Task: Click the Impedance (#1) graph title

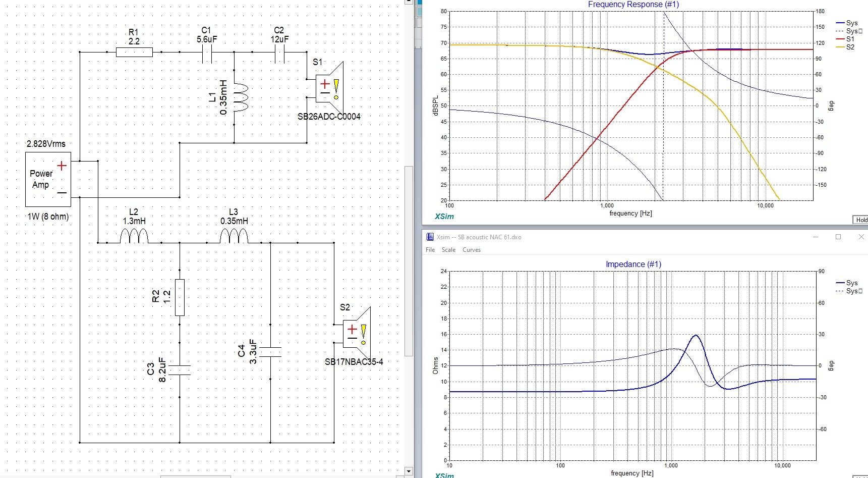Action: [x=633, y=264]
